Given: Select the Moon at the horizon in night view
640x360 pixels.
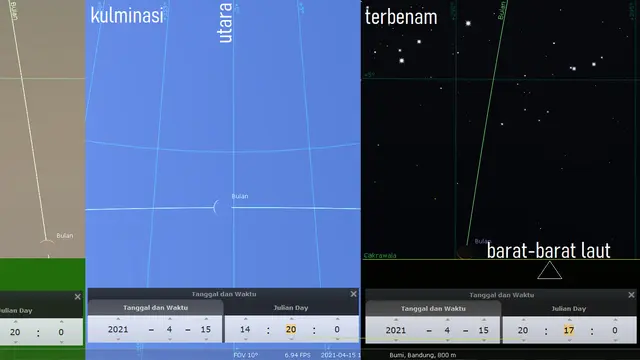Looking at the screenshot, I should point(464,252).
